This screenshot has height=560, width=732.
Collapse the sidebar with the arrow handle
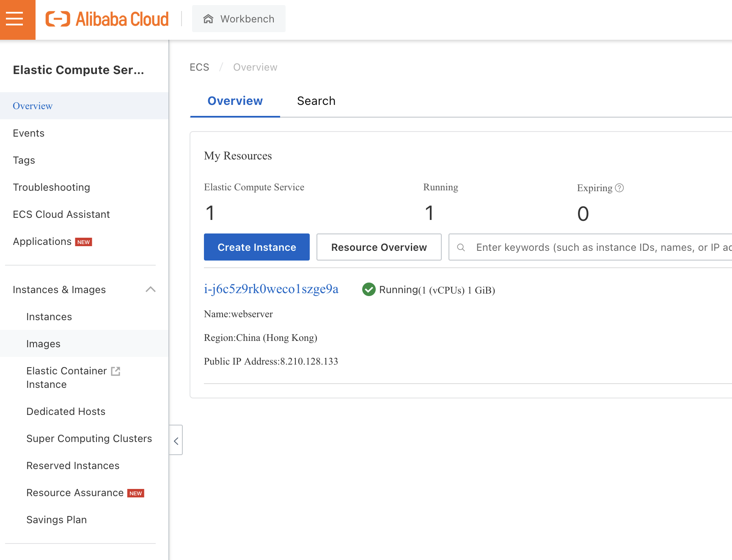coord(176,440)
